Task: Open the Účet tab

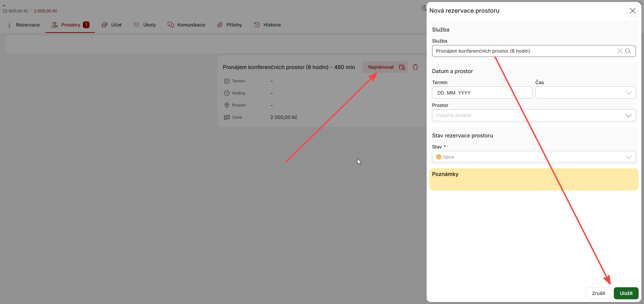Action: (x=112, y=25)
